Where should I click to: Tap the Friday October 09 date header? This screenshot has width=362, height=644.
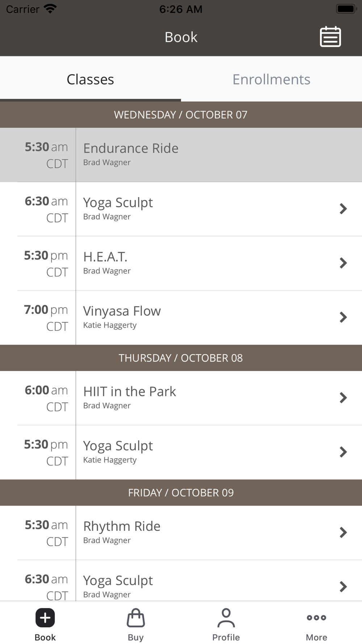pos(181,493)
